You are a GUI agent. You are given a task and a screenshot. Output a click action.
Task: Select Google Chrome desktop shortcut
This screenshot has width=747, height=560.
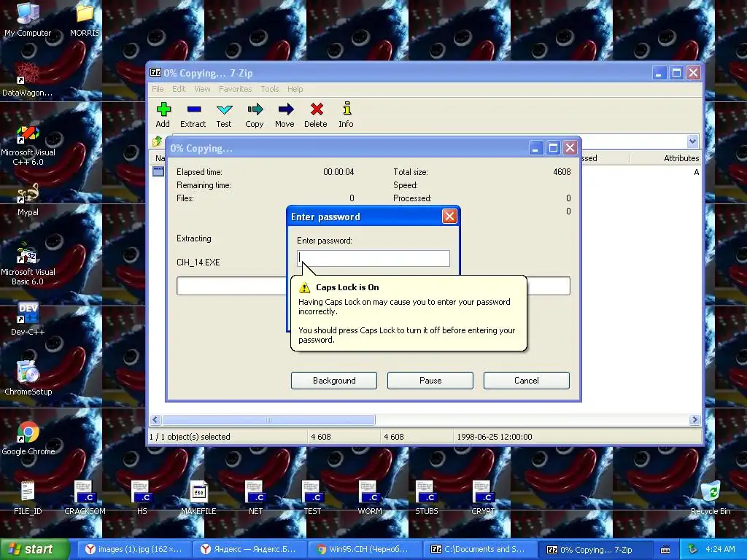click(28, 438)
